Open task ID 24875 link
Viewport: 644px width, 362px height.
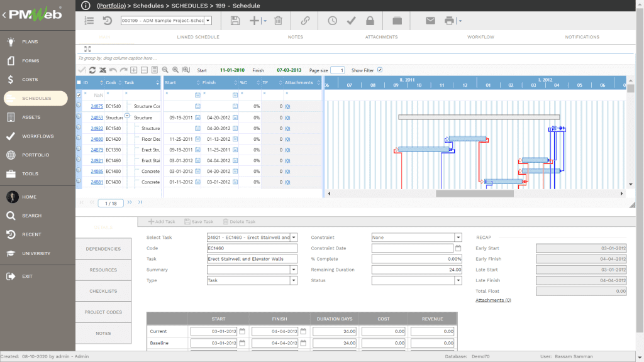[97, 106]
